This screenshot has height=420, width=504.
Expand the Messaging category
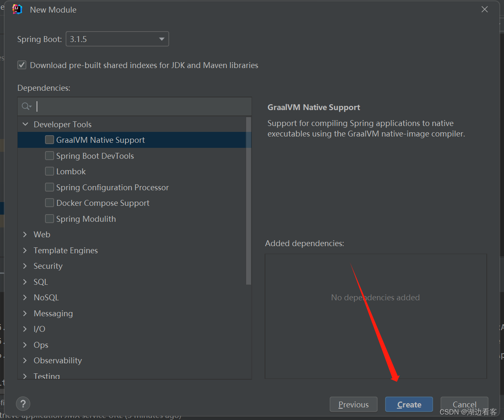[x=25, y=313]
